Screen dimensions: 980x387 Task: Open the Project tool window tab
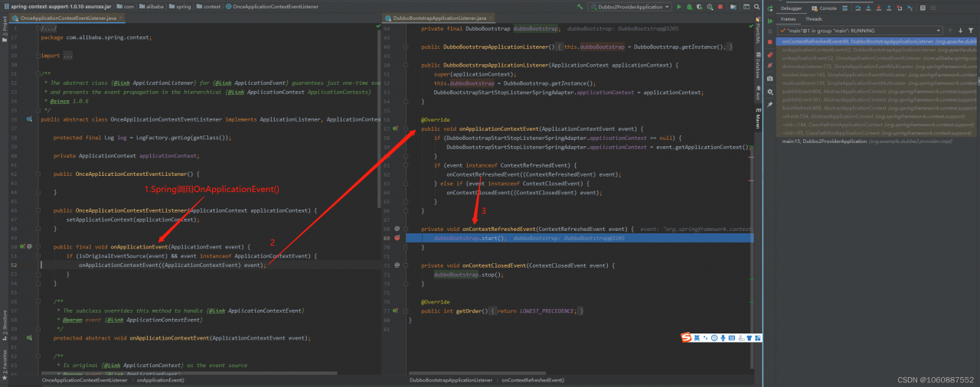pos(5,31)
